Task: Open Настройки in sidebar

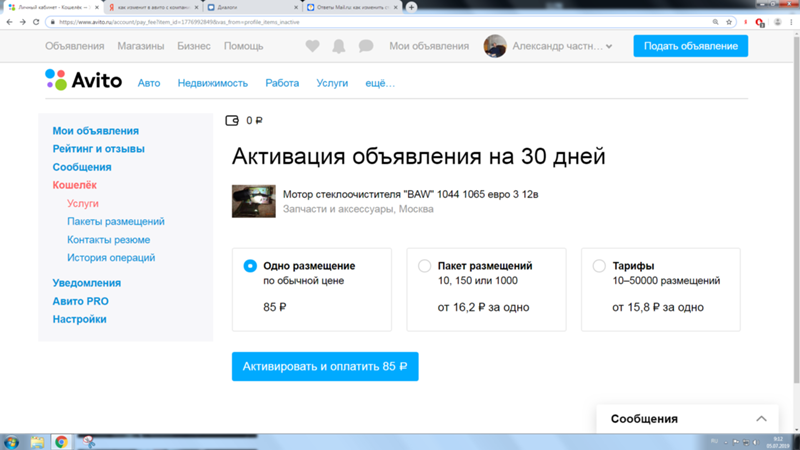Action: click(x=80, y=319)
